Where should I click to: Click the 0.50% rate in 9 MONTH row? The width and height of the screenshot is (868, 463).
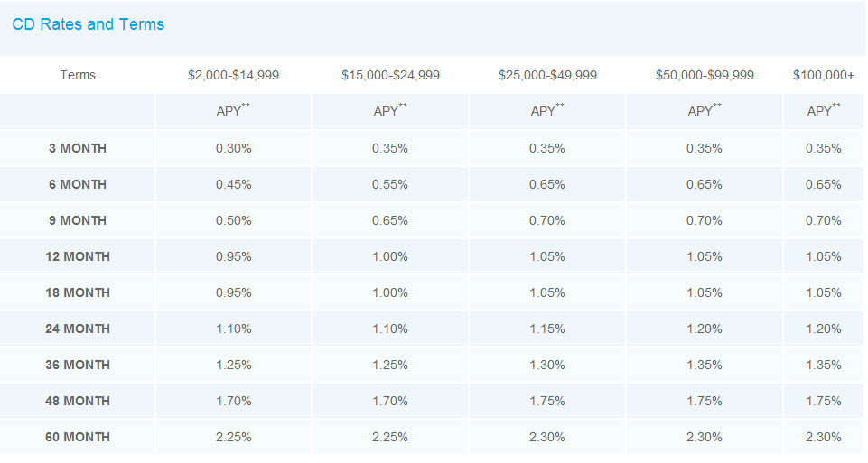(233, 220)
